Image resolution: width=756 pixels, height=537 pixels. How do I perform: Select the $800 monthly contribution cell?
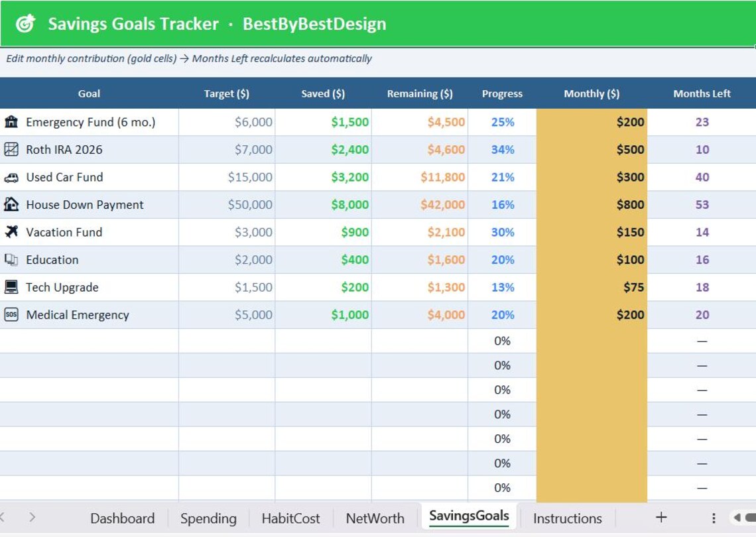pyautogui.click(x=592, y=204)
